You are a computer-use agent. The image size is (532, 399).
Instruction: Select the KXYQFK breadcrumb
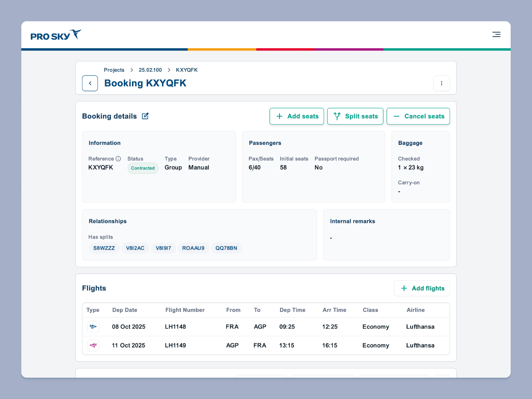click(187, 70)
